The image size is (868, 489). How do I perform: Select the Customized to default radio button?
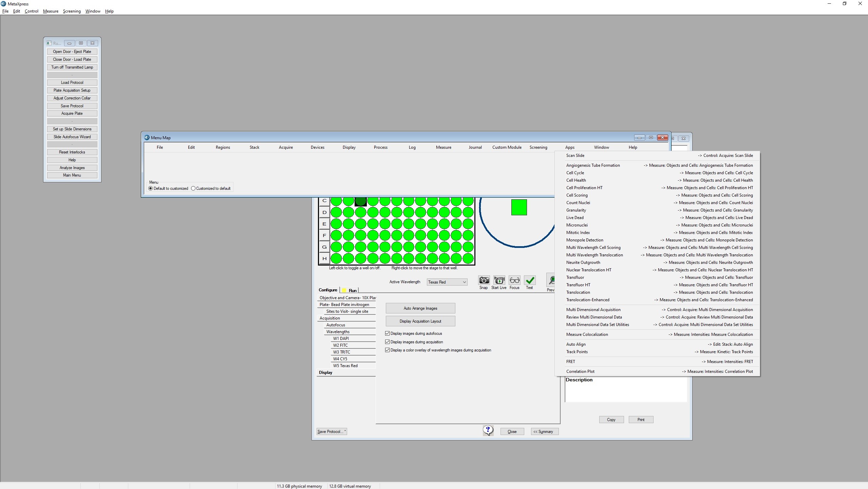point(193,188)
